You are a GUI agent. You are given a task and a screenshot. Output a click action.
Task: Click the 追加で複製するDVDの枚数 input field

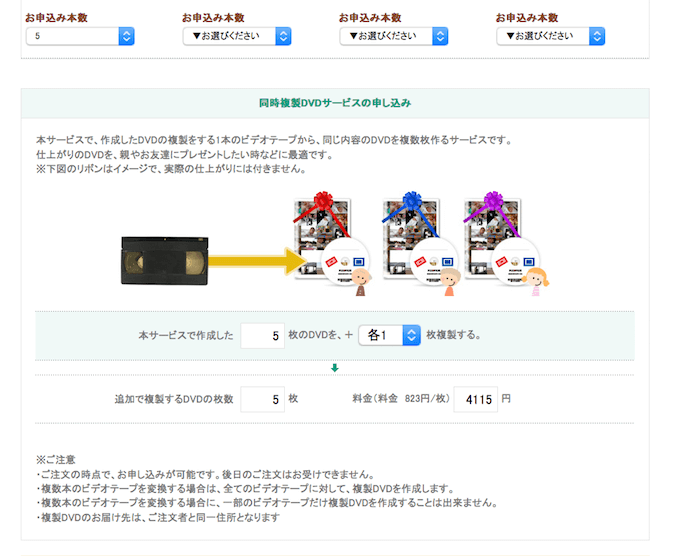262,399
